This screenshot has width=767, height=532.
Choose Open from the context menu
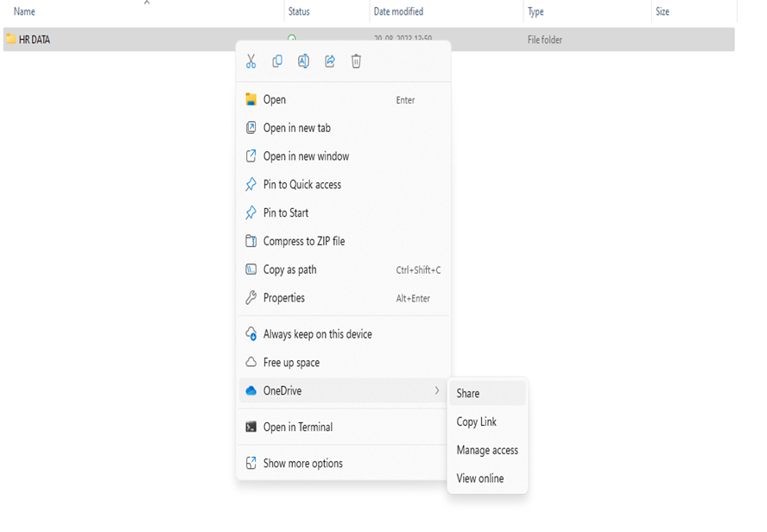click(x=275, y=100)
